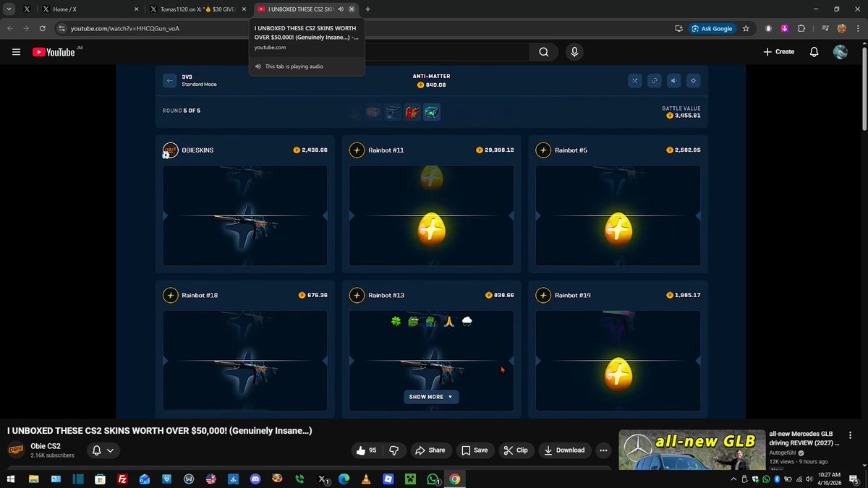Click the back arrow in battle header
The width and height of the screenshot is (868, 488).
pyautogui.click(x=169, y=80)
